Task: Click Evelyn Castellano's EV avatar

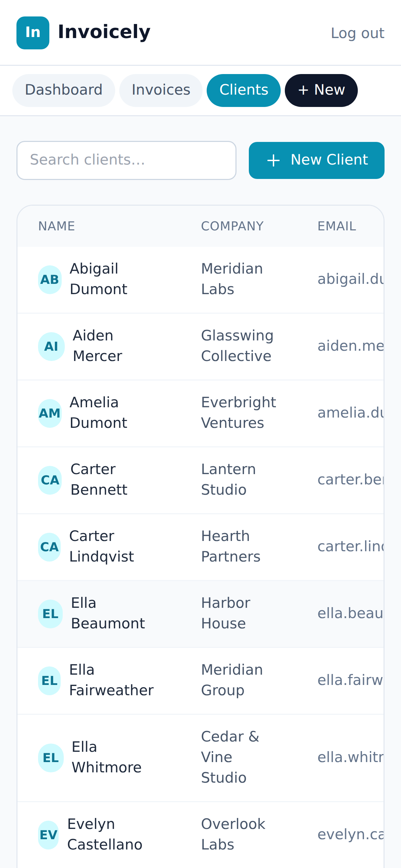Action: [48, 835]
